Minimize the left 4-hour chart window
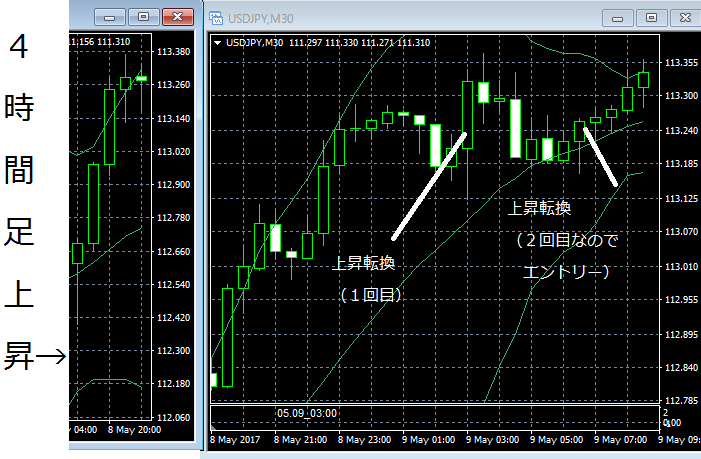Screen dimensions: 701x459 109,17
